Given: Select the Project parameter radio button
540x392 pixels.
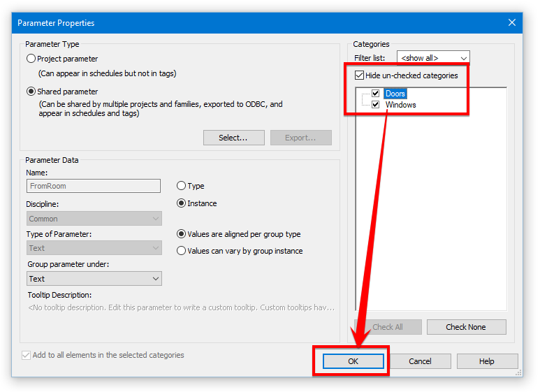Looking at the screenshot, I should click(31, 59).
